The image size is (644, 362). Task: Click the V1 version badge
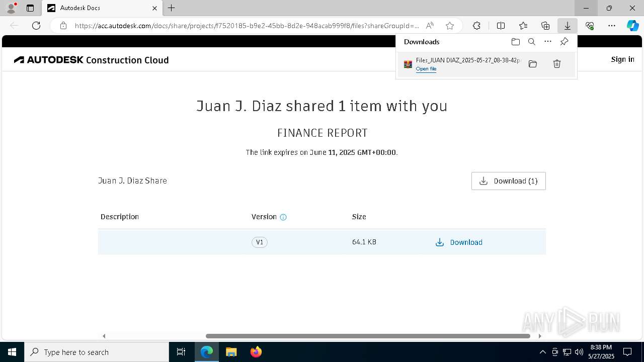coord(260,242)
